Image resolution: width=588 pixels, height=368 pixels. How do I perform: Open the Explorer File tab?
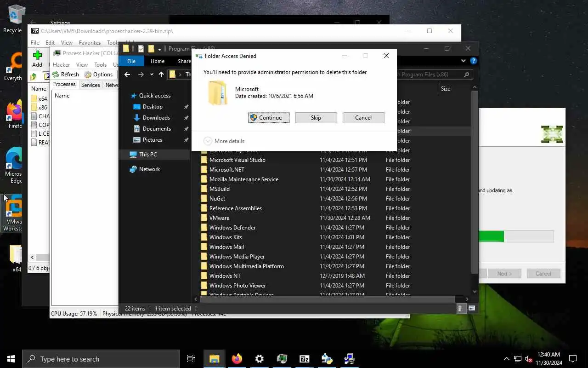click(x=131, y=61)
